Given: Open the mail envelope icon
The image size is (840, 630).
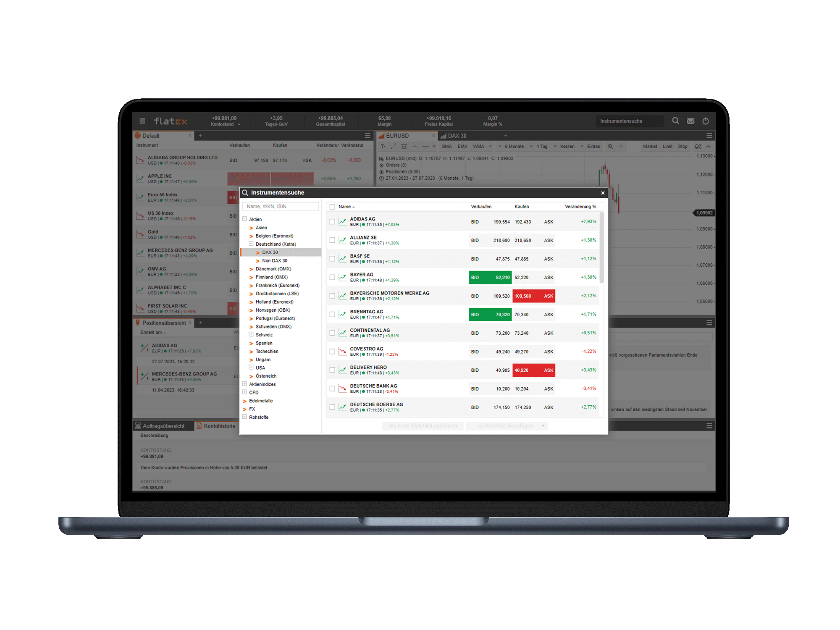Looking at the screenshot, I should (690, 121).
